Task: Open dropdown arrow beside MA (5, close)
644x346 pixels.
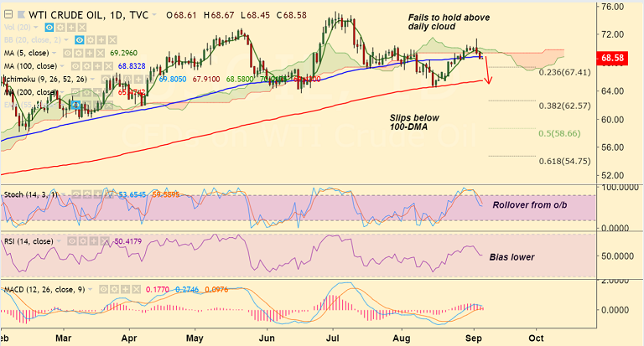Action: pyautogui.click(x=54, y=53)
